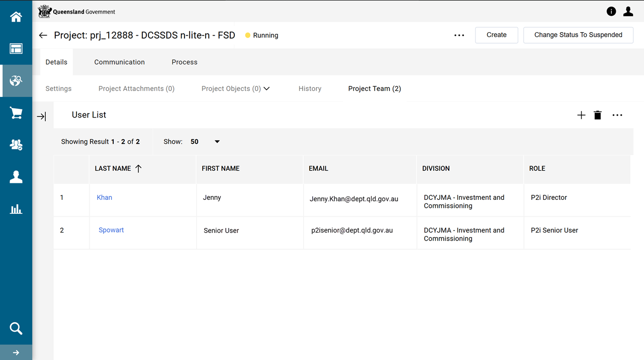
Task: Collapse the User List side panel arrow
Action: pyautogui.click(x=42, y=116)
